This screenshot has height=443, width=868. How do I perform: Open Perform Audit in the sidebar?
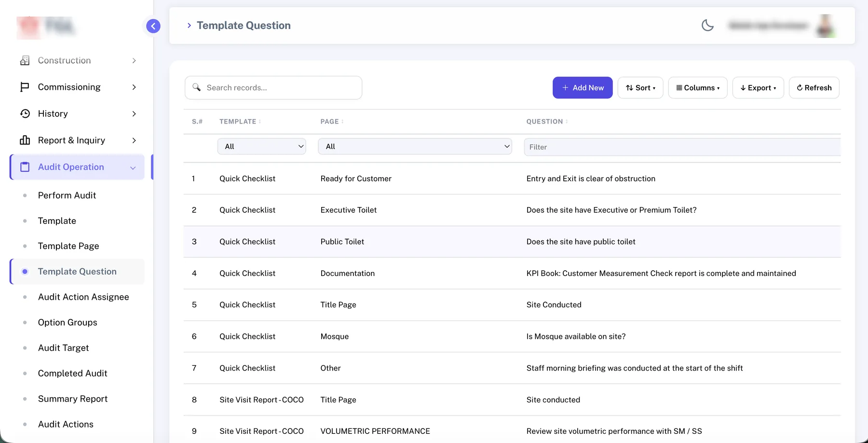67,195
